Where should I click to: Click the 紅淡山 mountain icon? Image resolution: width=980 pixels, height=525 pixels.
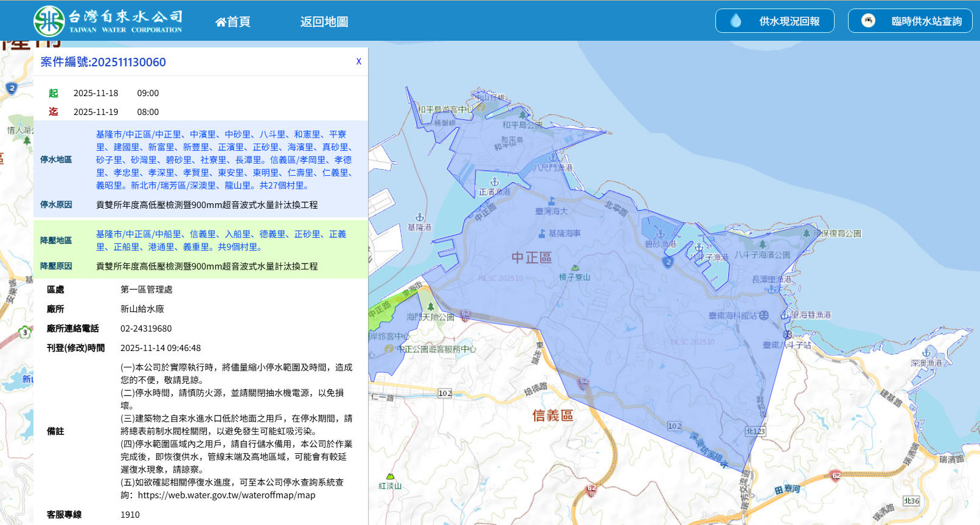coord(390,476)
